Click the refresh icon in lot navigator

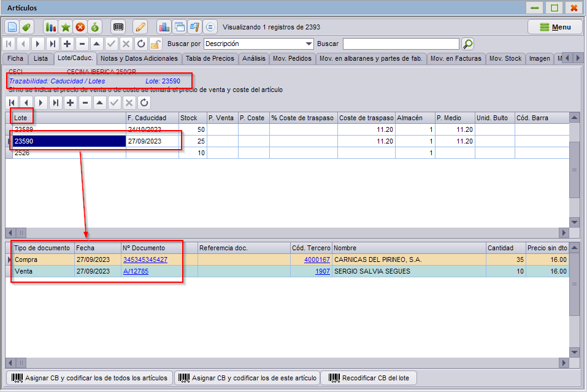click(144, 102)
